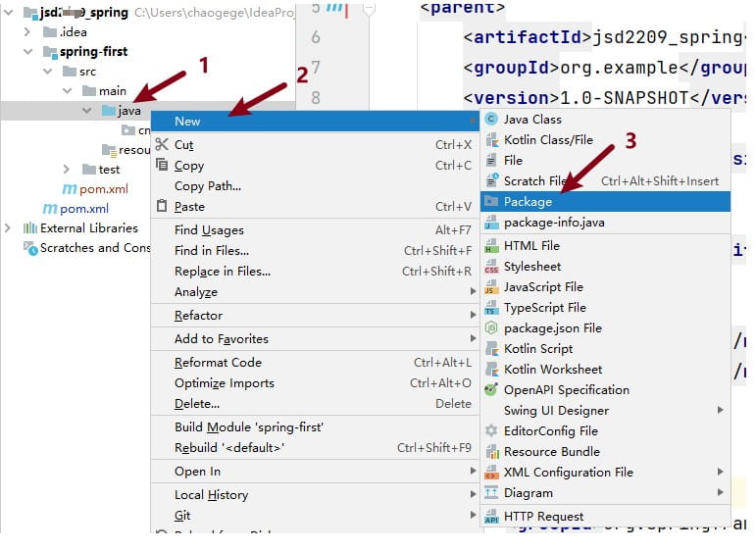The height and width of the screenshot is (551, 756).
Task: Click the groupId org.example line
Action: pos(605,68)
